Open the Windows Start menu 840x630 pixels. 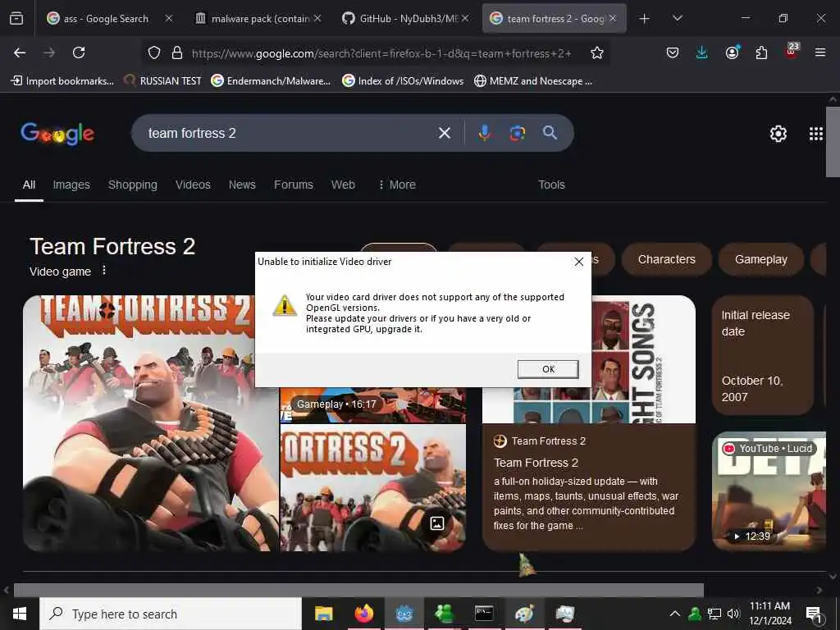[x=20, y=614]
